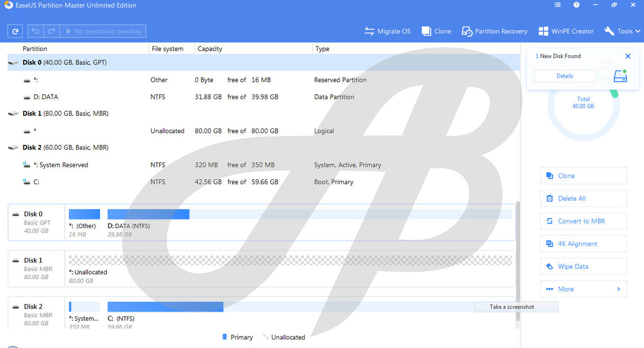This screenshot has width=644, height=348.
Task: Click Details in New Disk Found popup
Action: (x=565, y=76)
